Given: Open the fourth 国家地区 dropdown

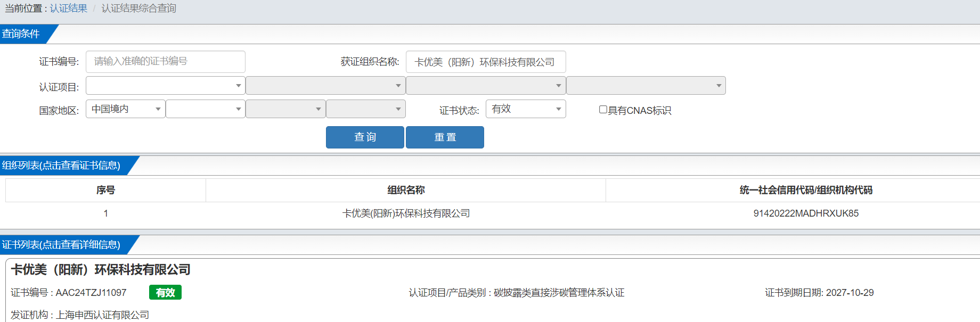Looking at the screenshot, I should coord(366,109).
